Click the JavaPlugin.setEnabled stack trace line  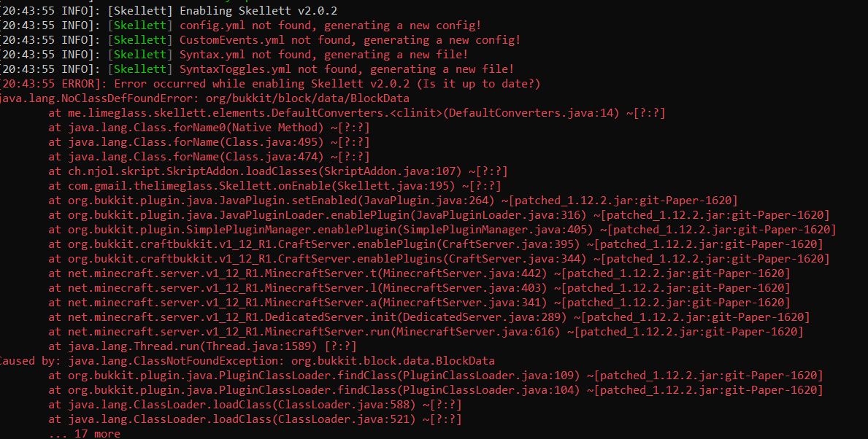[393, 201]
